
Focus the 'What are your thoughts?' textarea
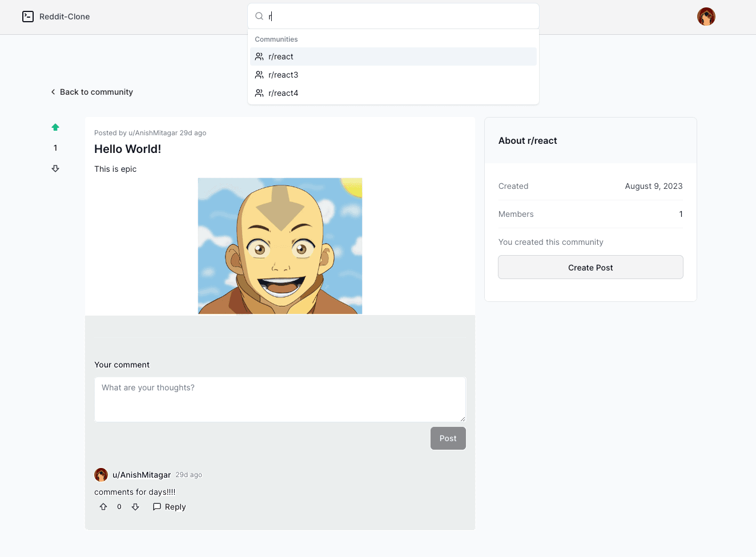[280, 399]
